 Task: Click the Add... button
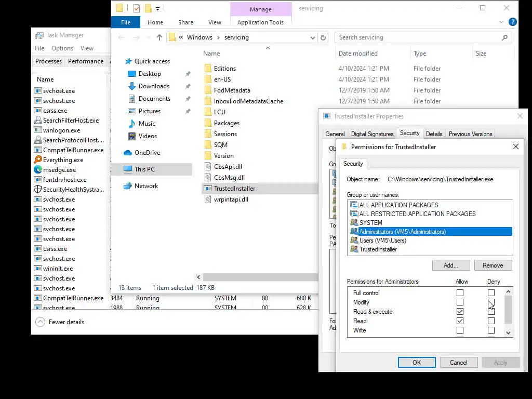click(451, 265)
